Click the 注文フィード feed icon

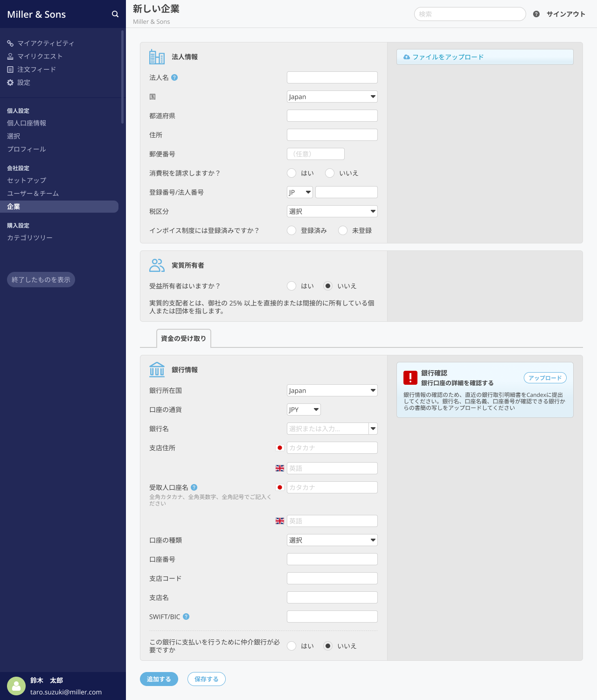tap(10, 69)
